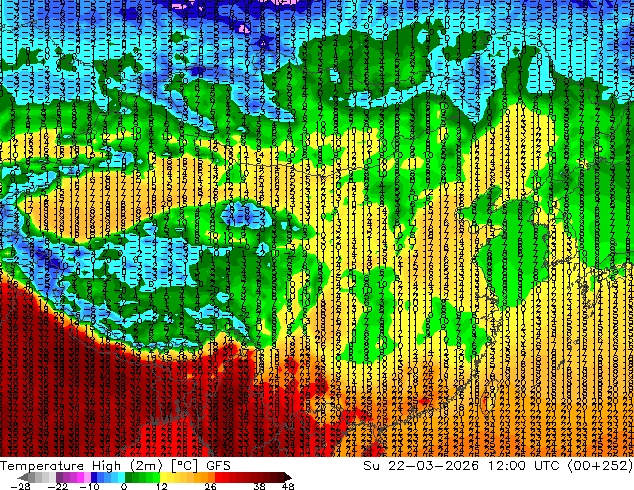
Task: Click the 'Su' weekday abbreviation
Action: click(x=372, y=466)
